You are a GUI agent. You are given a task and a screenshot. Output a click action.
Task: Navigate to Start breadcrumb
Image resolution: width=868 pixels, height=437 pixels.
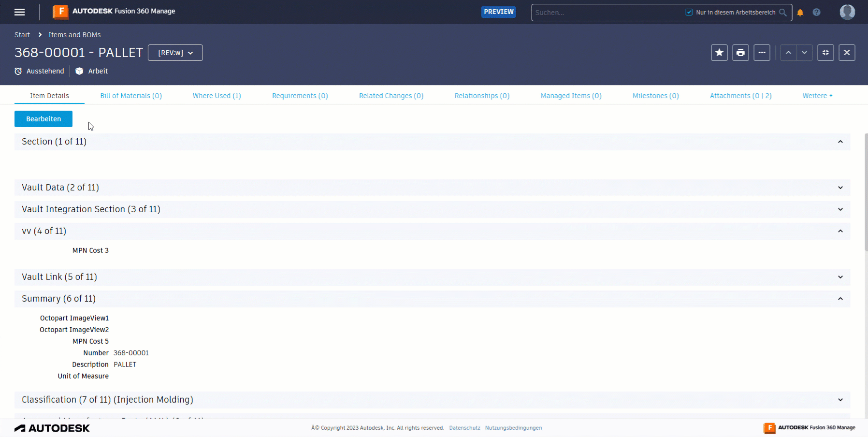(x=22, y=35)
